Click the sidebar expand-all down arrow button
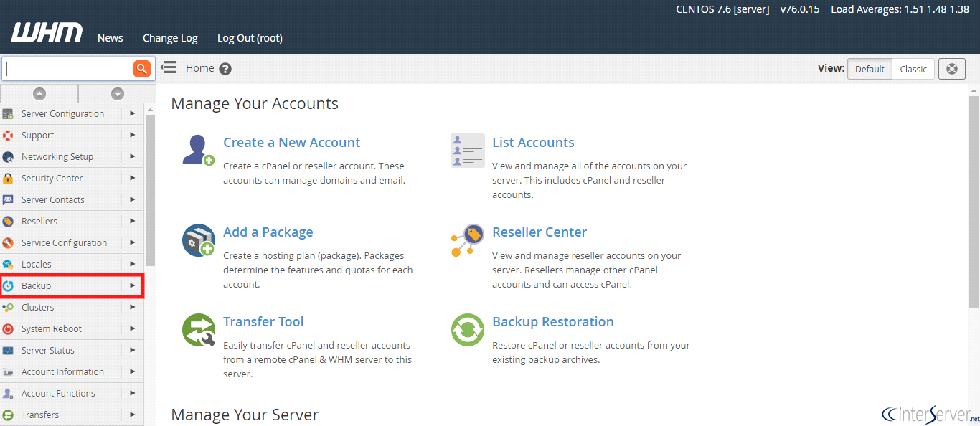980x426 pixels. tap(118, 94)
